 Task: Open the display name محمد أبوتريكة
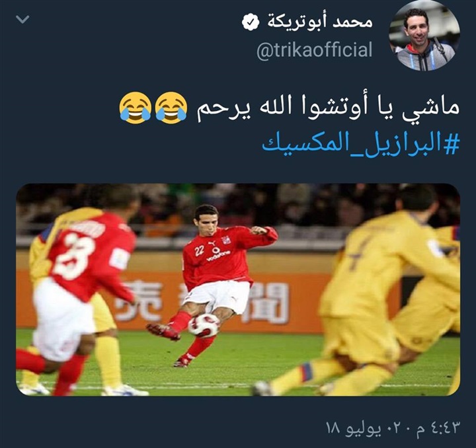point(319,22)
